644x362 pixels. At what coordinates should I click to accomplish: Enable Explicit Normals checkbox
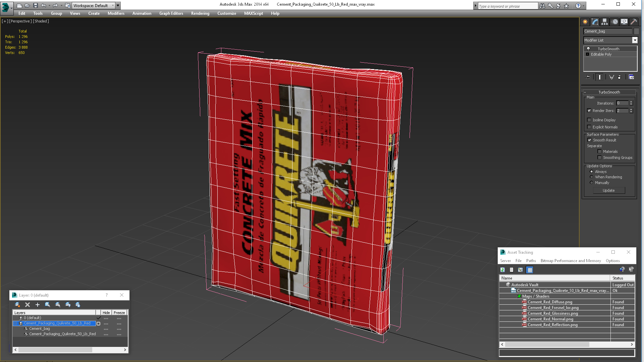click(x=589, y=127)
